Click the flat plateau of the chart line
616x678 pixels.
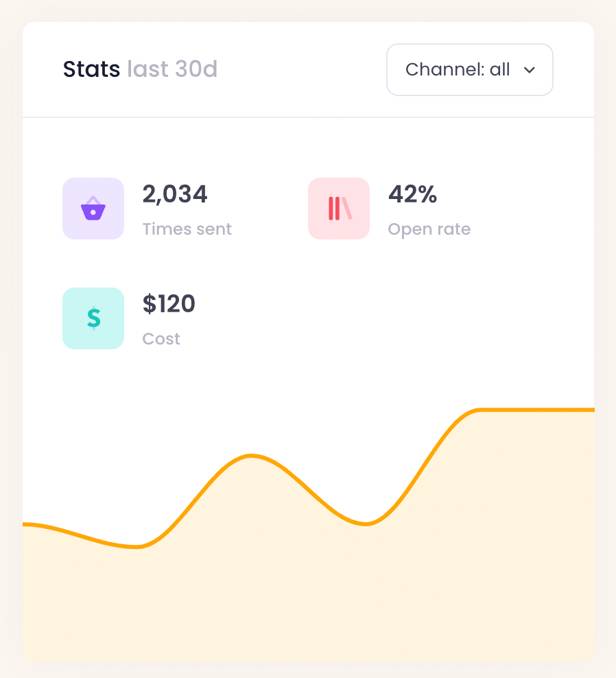click(535, 410)
